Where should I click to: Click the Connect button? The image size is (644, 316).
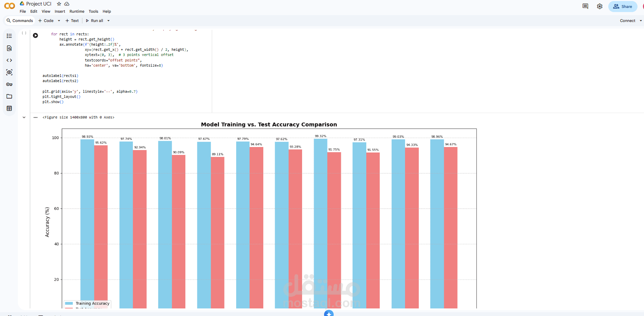(x=628, y=21)
